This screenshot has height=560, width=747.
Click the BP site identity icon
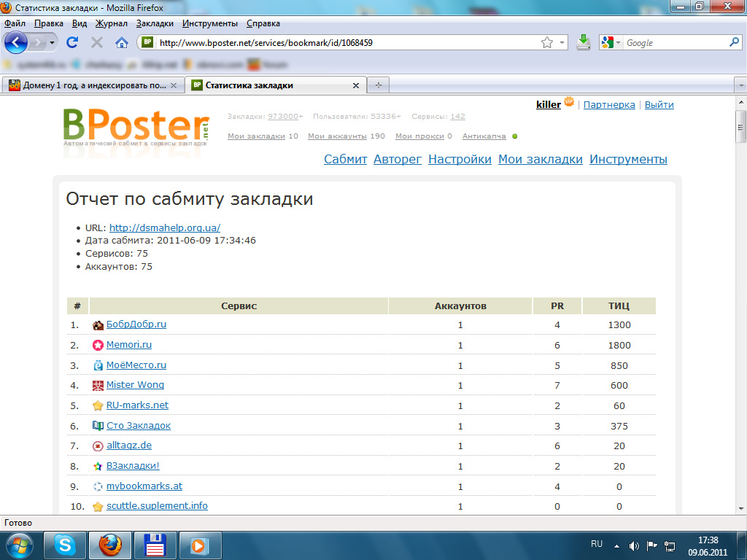(x=147, y=42)
